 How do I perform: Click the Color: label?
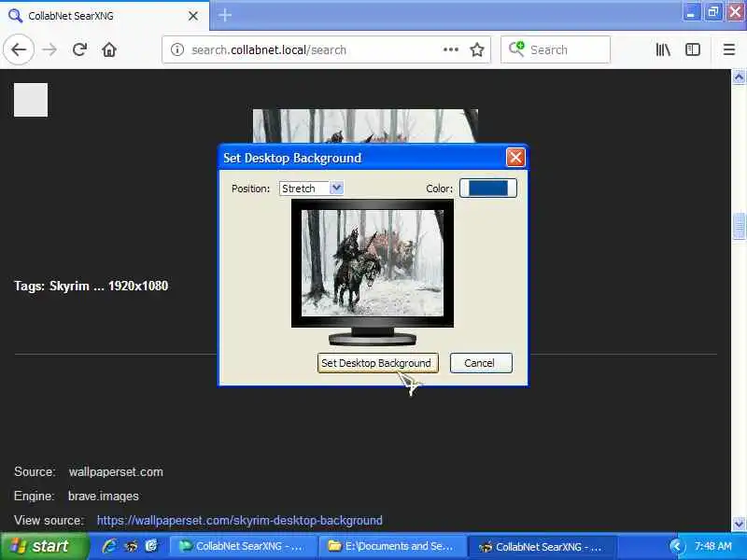[x=439, y=189]
